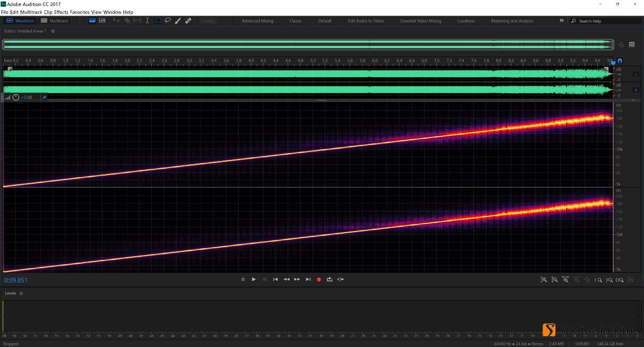Viewport: 644px width, 347px height.
Task: Toggle the pin playhead icon near +0 dB
Action: coord(44,97)
